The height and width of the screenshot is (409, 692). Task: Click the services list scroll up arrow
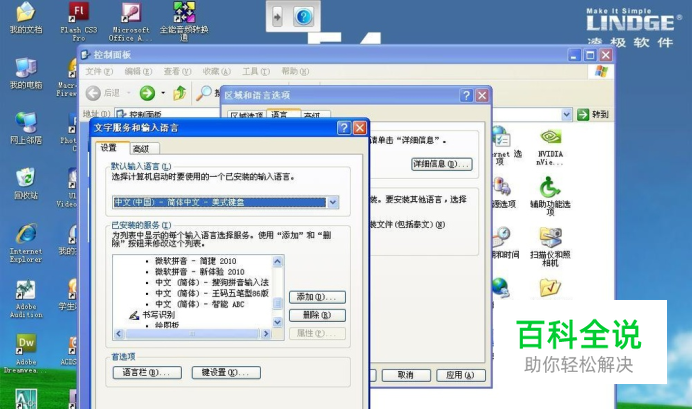coord(278,261)
